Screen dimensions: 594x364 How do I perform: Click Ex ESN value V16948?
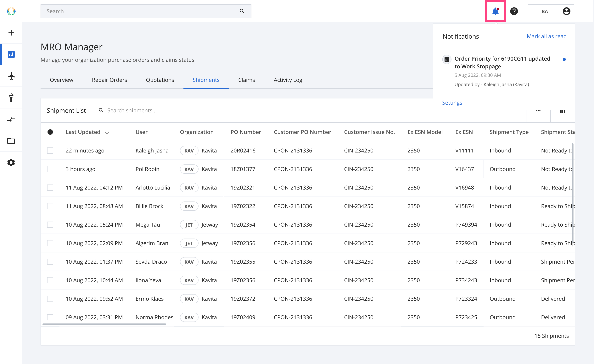click(464, 188)
